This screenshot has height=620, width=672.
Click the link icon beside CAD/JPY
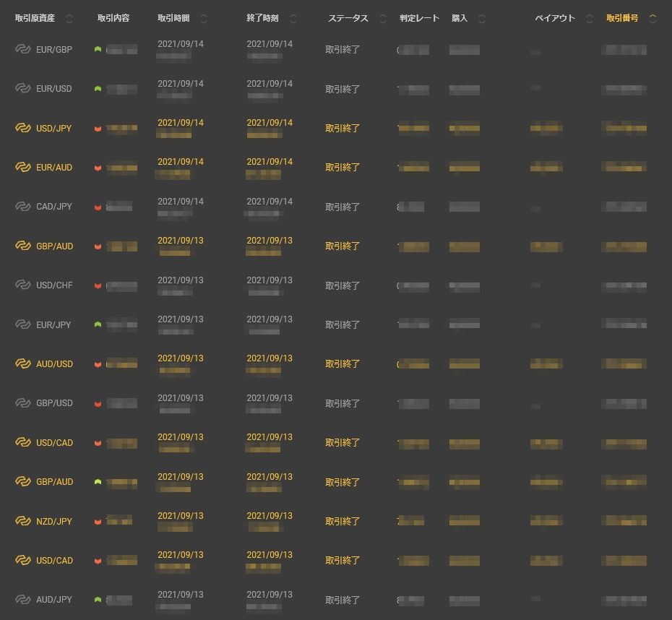pyautogui.click(x=23, y=207)
